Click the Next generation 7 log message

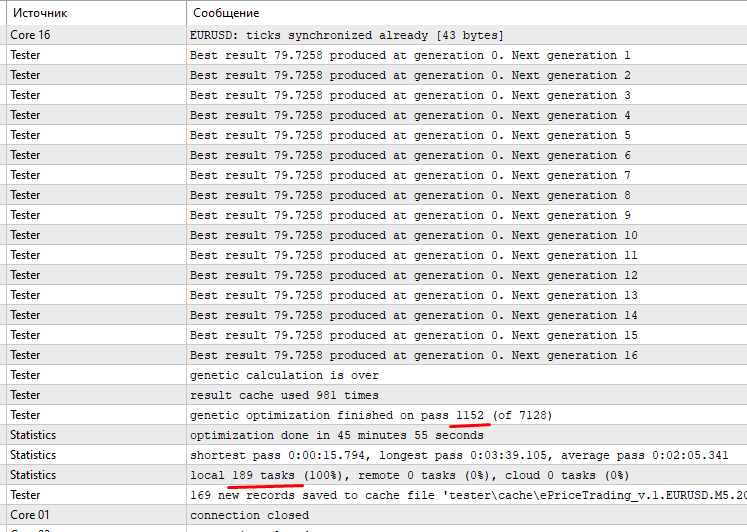(x=410, y=175)
